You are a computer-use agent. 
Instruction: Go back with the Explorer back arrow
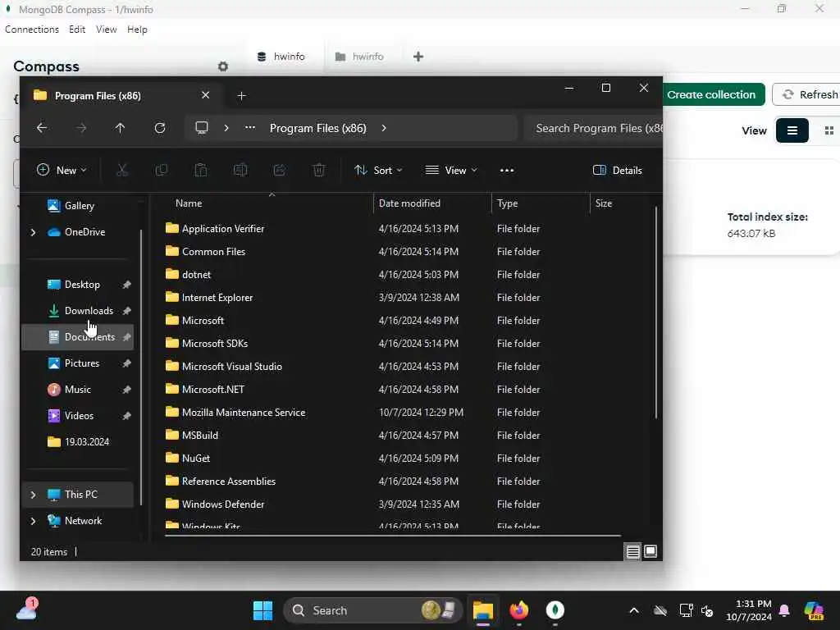42,128
